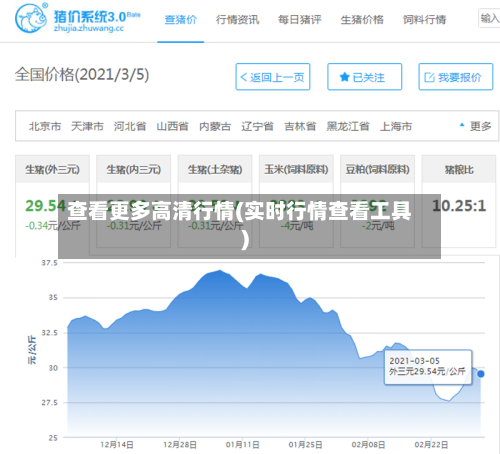Click the 12月14日 axis label
The image size is (500, 454).
tap(117, 445)
